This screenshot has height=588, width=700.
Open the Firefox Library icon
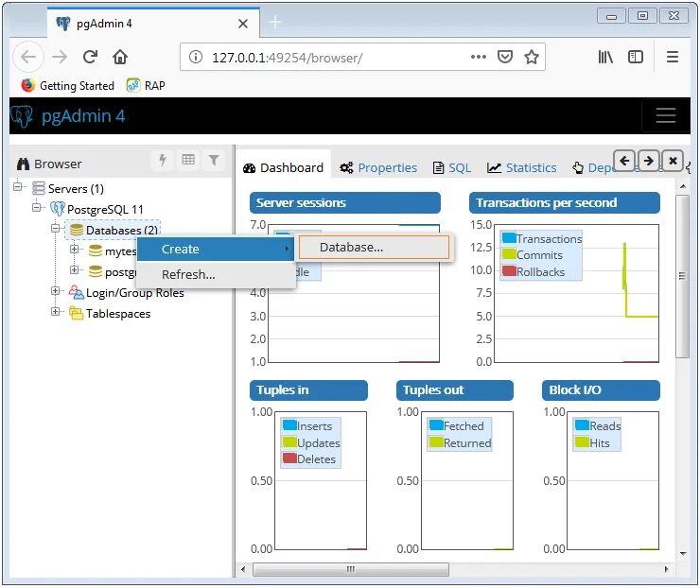click(605, 57)
